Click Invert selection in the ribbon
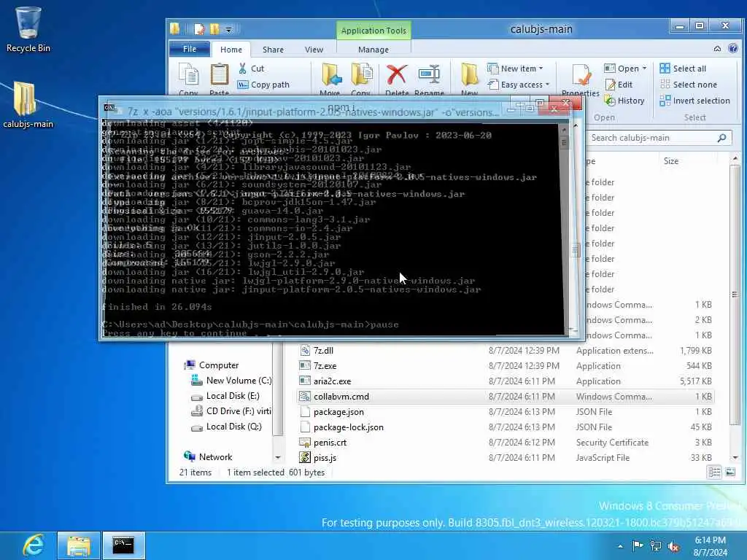This screenshot has width=747, height=560. pos(694,101)
